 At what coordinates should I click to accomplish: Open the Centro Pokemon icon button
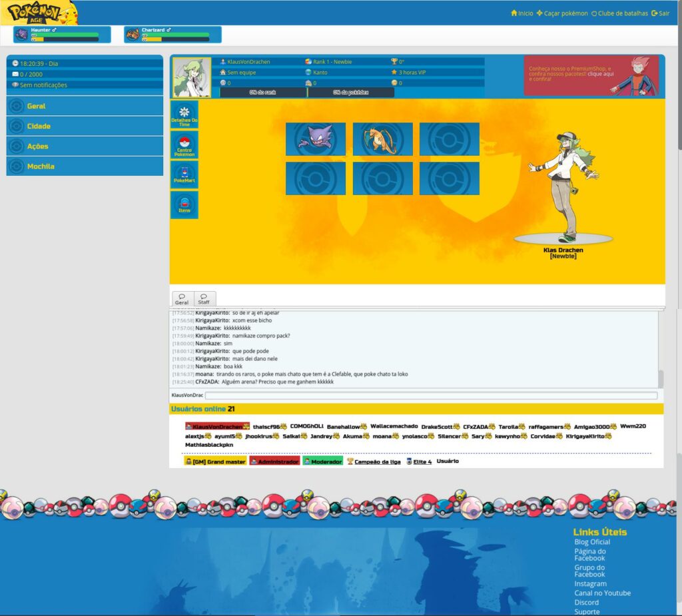click(184, 145)
